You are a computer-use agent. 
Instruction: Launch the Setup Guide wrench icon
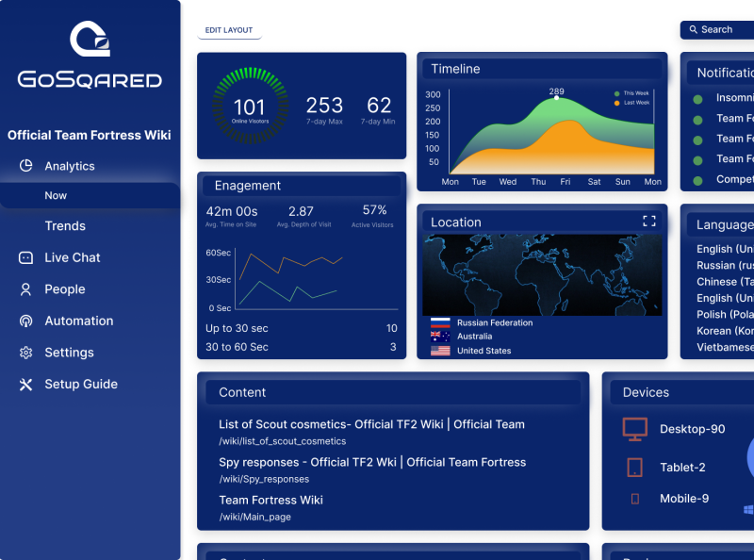tap(25, 384)
